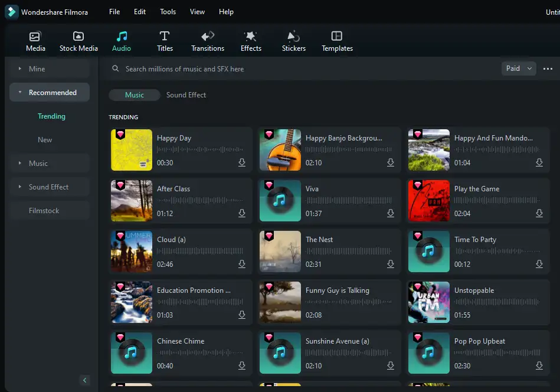560x392 pixels.
Task: Open the View menu
Action: coord(197,12)
